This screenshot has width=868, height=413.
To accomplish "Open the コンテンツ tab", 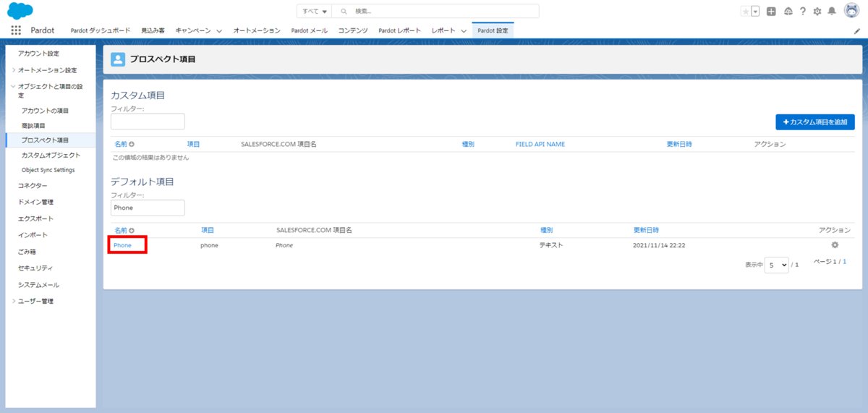I will (x=353, y=31).
